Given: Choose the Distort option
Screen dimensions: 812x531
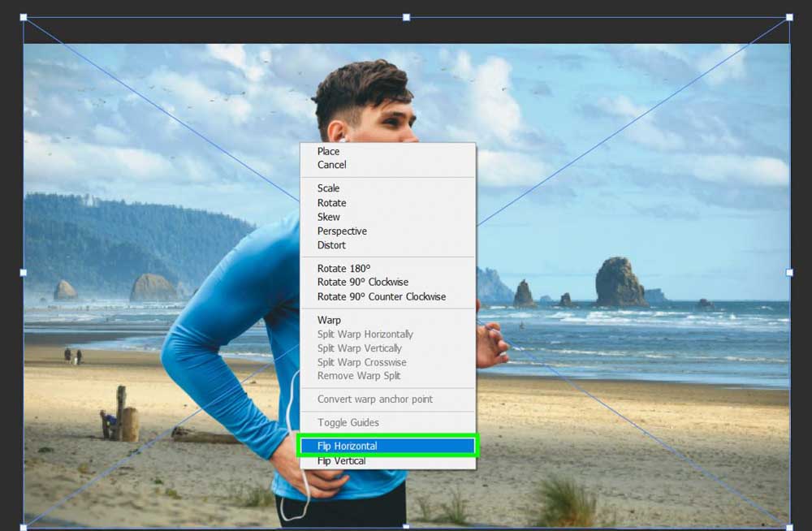Looking at the screenshot, I should coord(387,245).
